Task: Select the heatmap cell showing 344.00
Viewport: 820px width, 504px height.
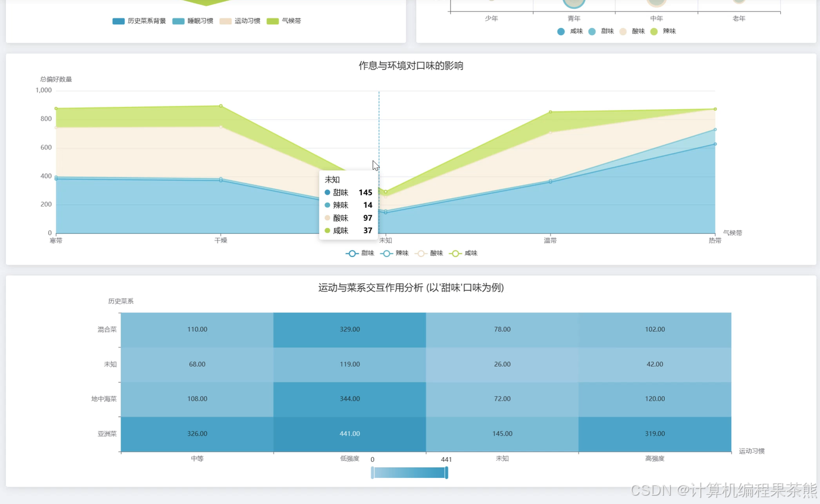Action: (x=349, y=399)
